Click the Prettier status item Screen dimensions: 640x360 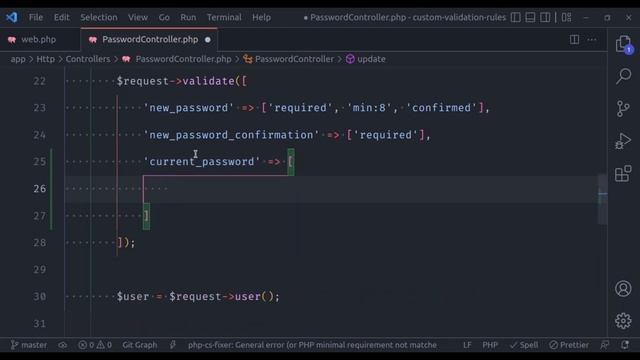coord(569,345)
